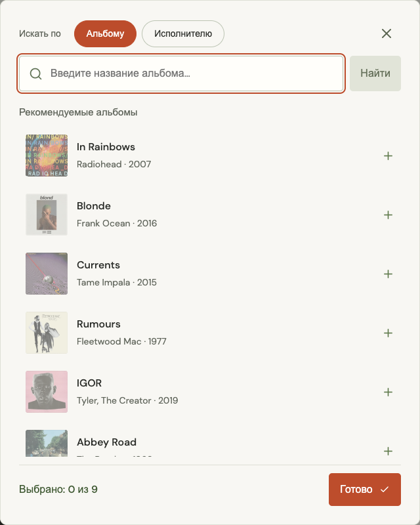420x525 pixels.
Task: Click the Рекомендуемые альбомы heading
Action: point(78,112)
